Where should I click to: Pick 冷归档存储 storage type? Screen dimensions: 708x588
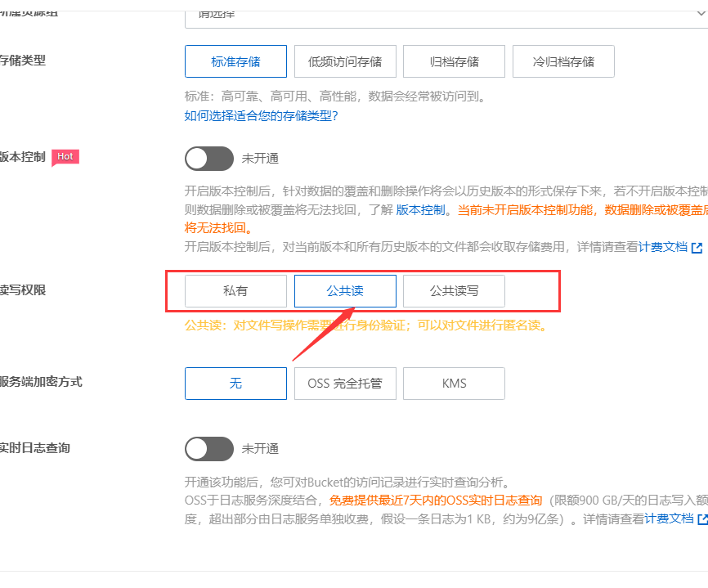[563, 61]
